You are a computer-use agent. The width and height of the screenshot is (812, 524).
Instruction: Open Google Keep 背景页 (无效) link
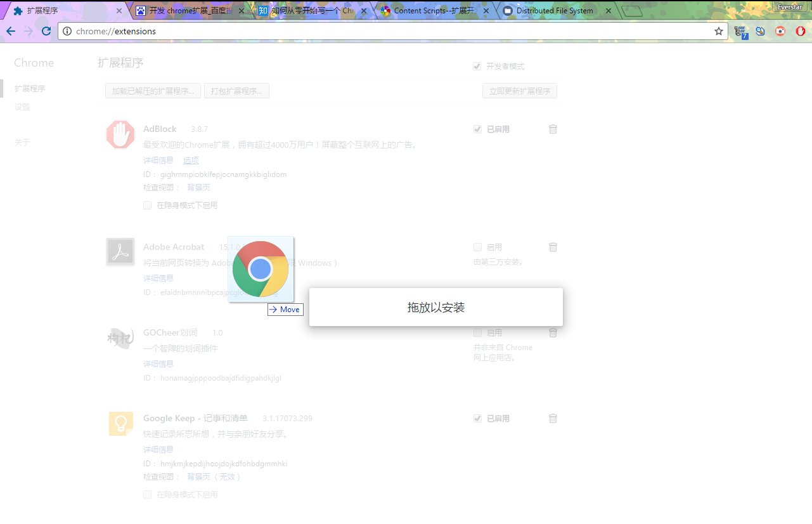pyautogui.click(x=214, y=476)
